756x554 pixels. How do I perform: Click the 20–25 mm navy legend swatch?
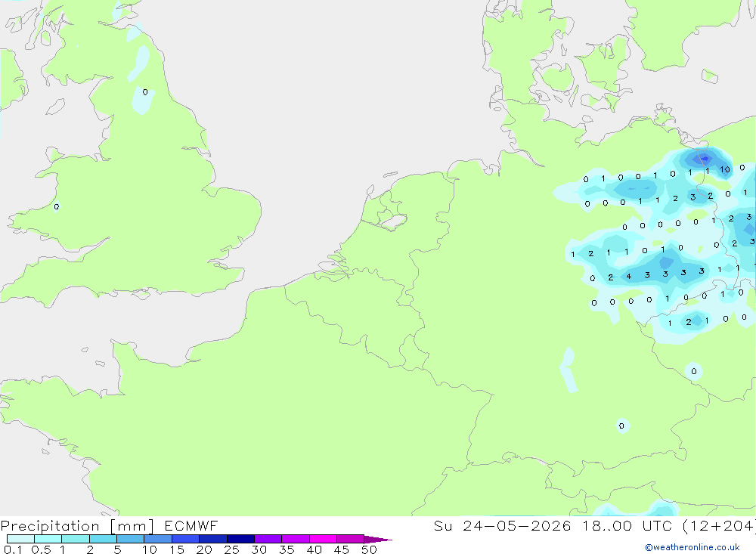click(x=213, y=539)
